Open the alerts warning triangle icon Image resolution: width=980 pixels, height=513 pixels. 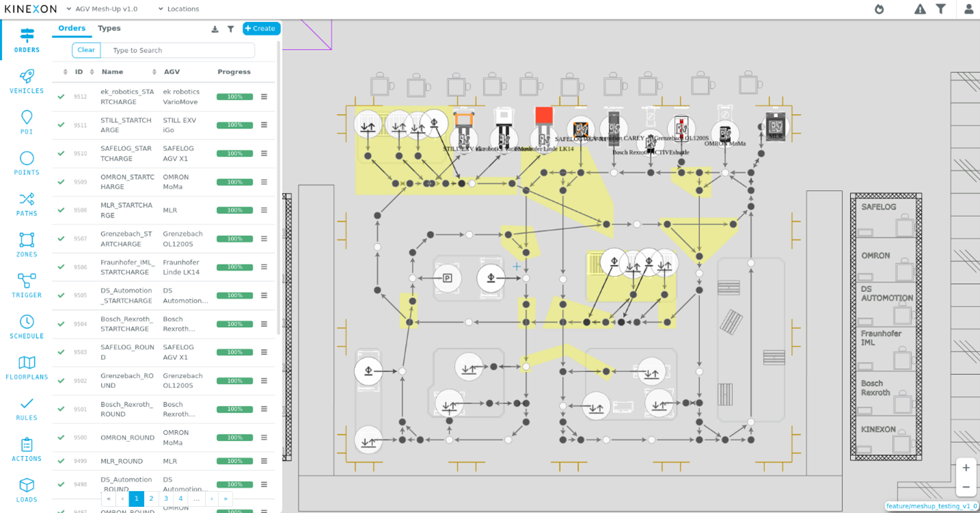pyautogui.click(x=920, y=9)
